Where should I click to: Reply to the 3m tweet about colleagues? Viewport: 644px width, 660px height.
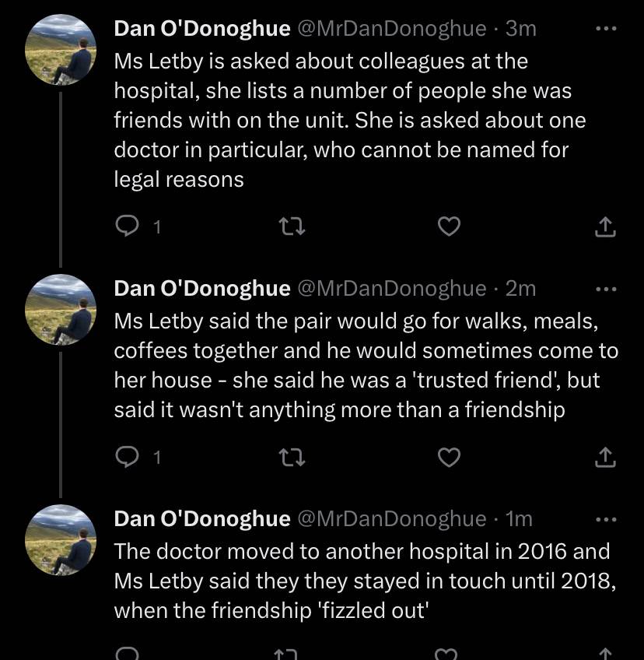pyautogui.click(x=127, y=226)
